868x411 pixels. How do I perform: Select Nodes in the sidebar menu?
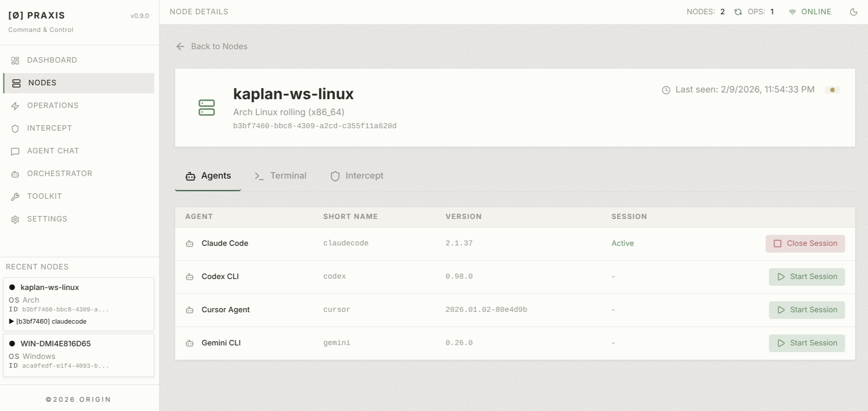[x=79, y=83]
